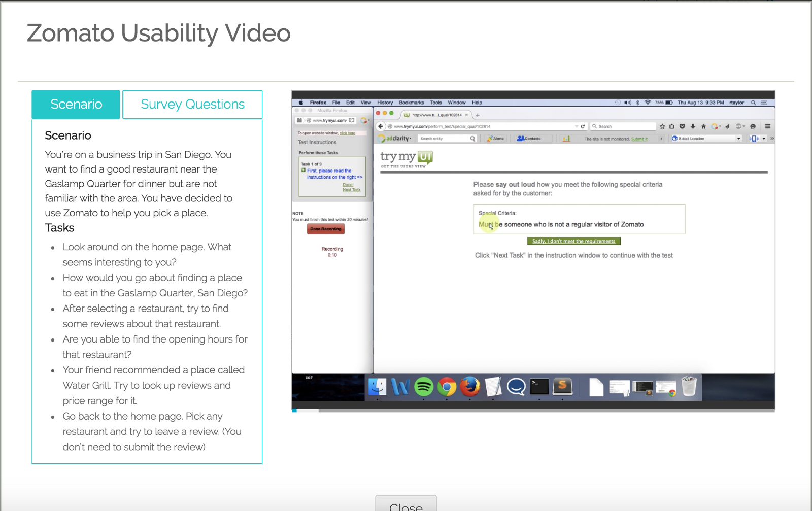Screen dimensions: 812x511
Task: Click the 'rtaylor' user name in menu bar
Action: (x=737, y=103)
